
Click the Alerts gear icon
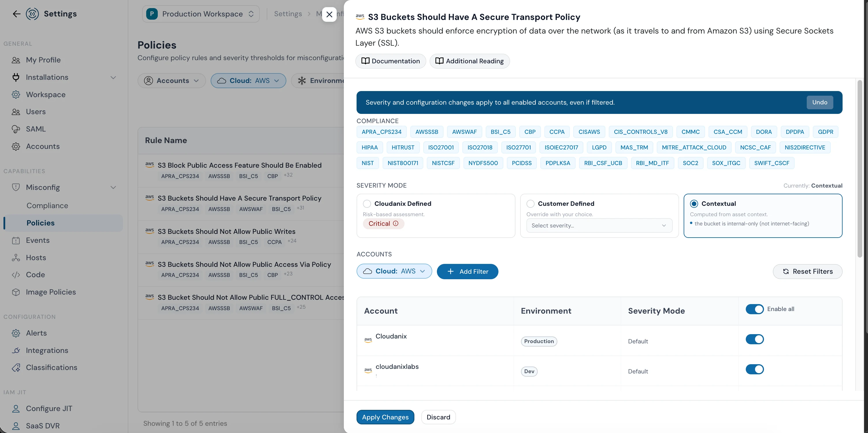click(16, 333)
